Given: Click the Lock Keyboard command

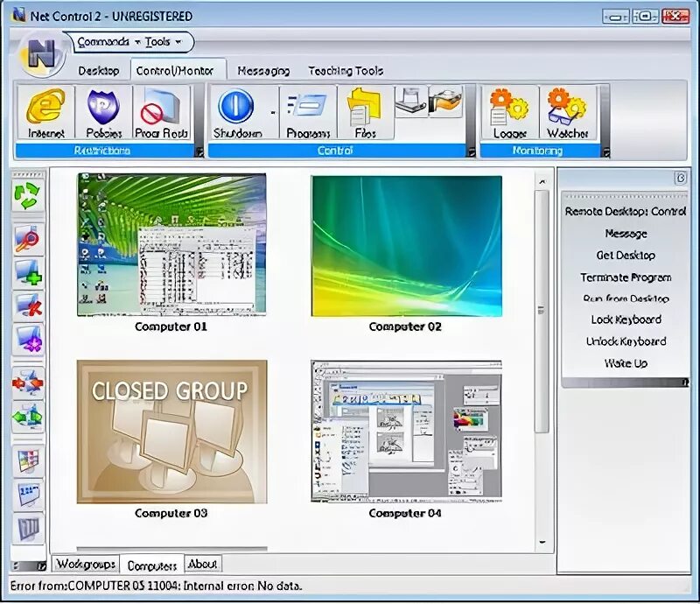Looking at the screenshot, I should pos(626,320).
